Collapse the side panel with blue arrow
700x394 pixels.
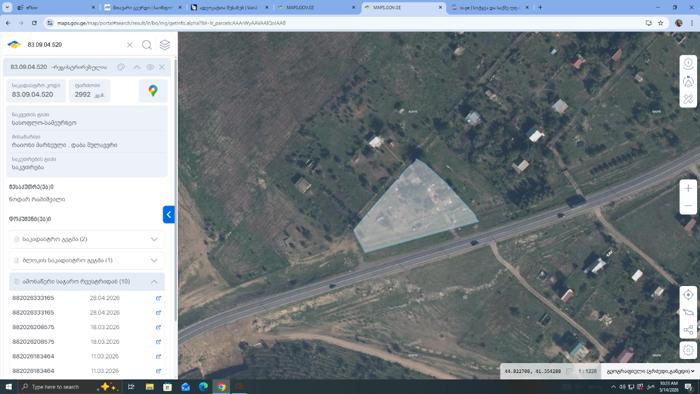click(169, 215)
